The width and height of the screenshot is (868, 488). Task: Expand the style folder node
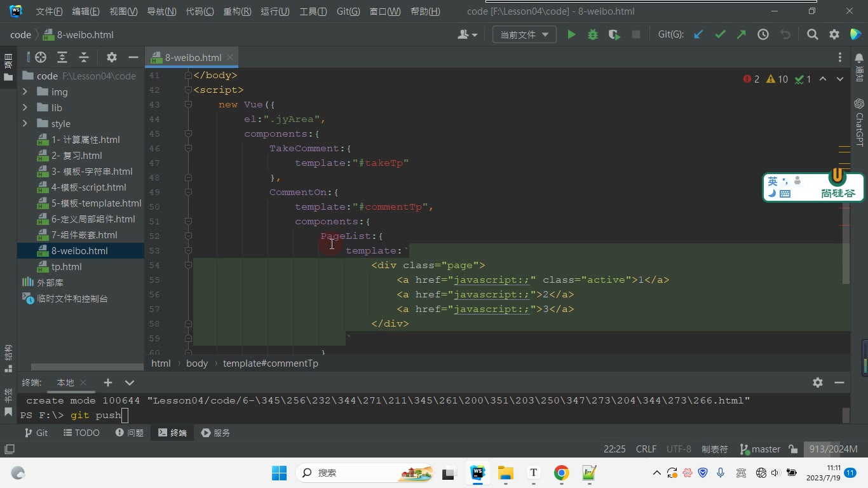(x=25, y=124)
